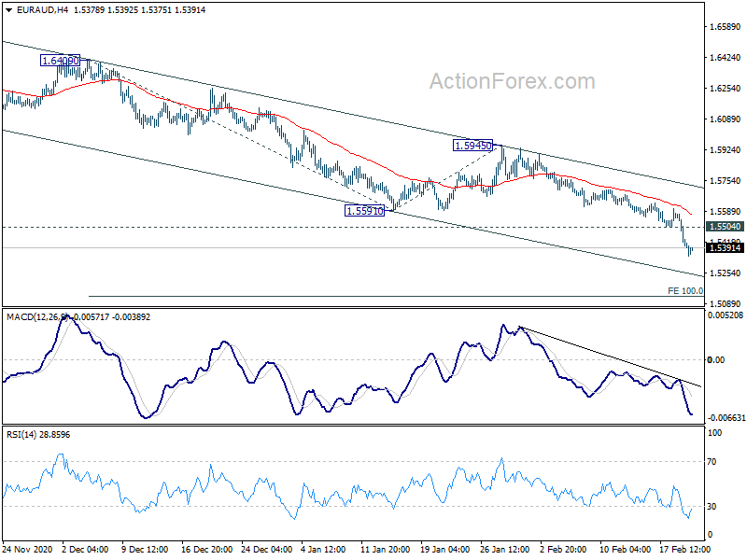Click the 1.55040 horizontal level price tag
Viewport: 747px width, 560px height.
[x=726, y=227]
